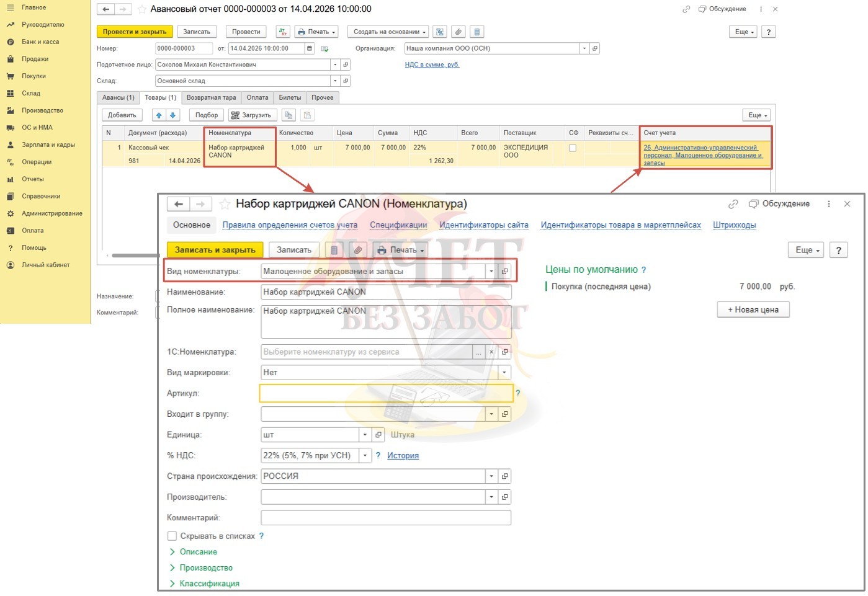Click the QR-code Загрузить button
The image size is (868, 596).
(x=251, y=115)
